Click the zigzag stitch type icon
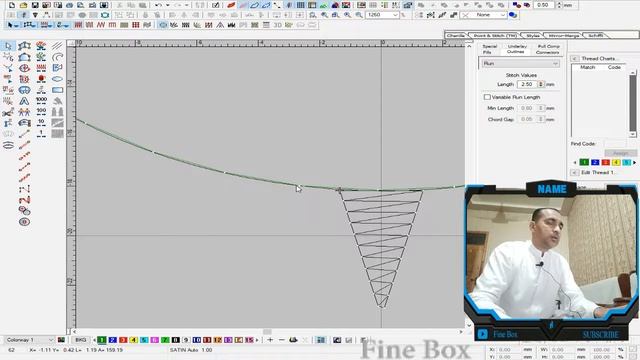The height and width of the screenshot is (360, 640). click(x=100, y=25)
